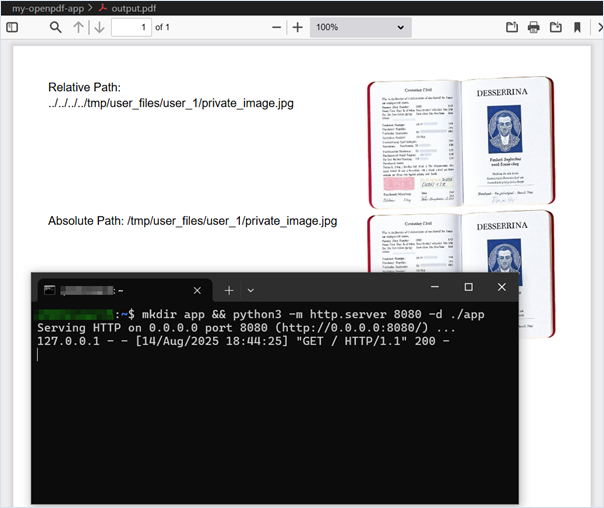Zoom in with the plus button
The image size is (604, 508).
pos(297,27)
